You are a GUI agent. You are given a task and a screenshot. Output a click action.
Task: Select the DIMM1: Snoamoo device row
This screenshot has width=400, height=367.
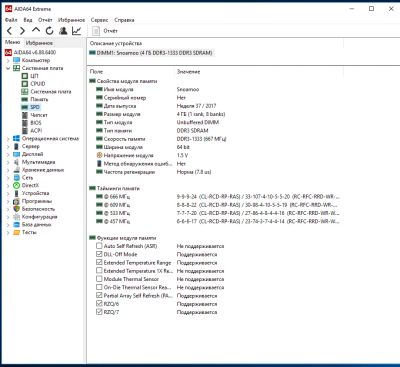pos(151,53)
